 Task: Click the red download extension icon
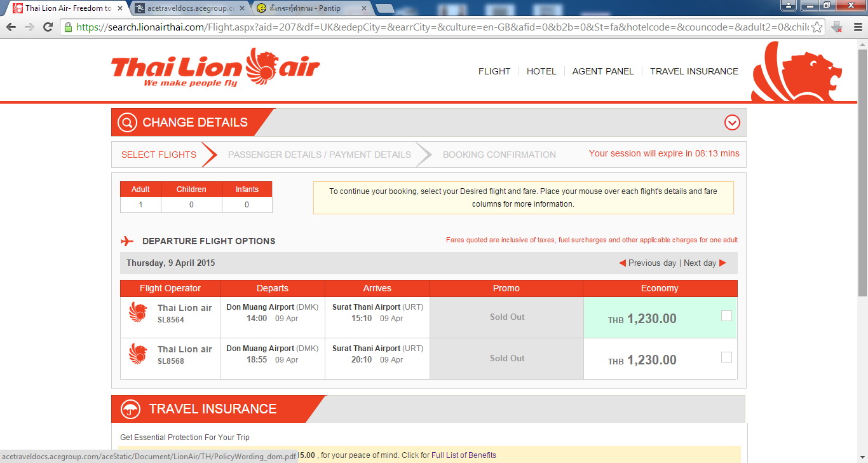point(837,27)
